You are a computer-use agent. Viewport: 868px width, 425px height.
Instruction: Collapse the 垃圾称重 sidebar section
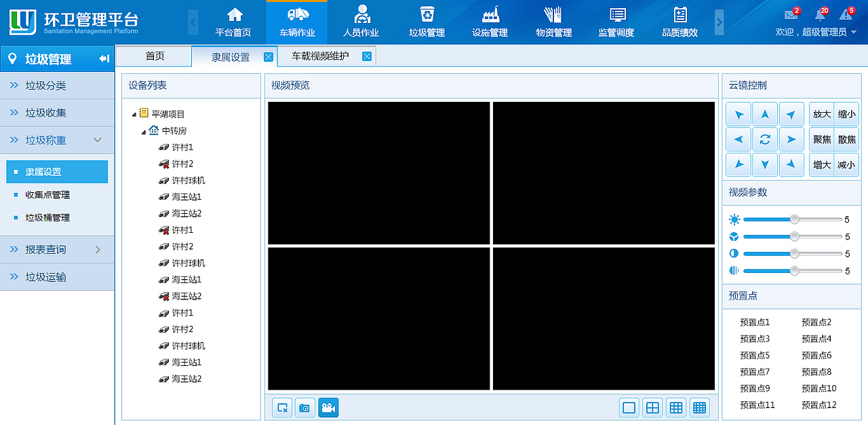click(98, 140)
